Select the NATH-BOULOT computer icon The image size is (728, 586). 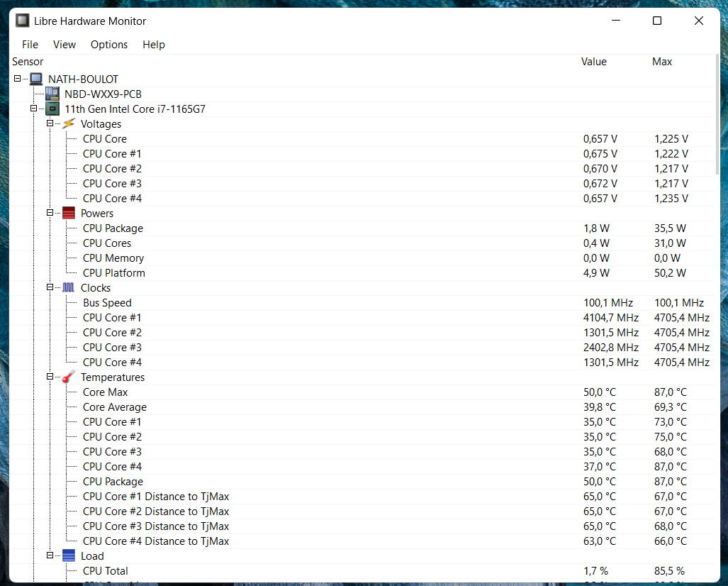[x=36, y=79]
